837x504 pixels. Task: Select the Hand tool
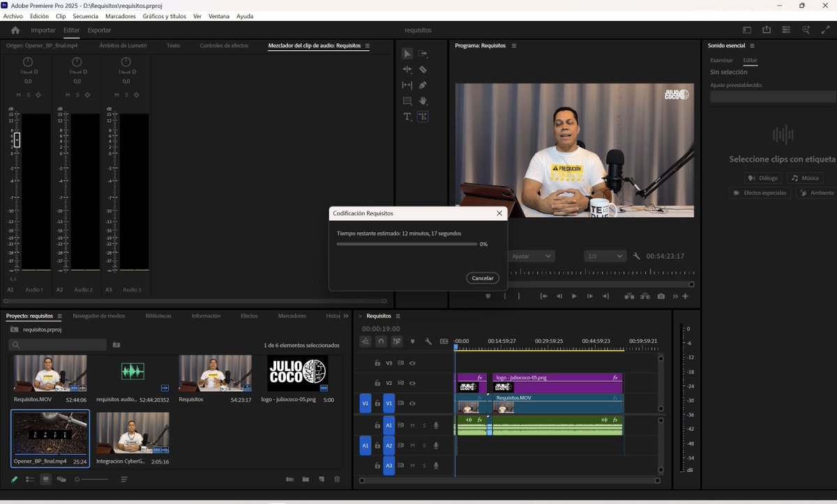[423, 101]
